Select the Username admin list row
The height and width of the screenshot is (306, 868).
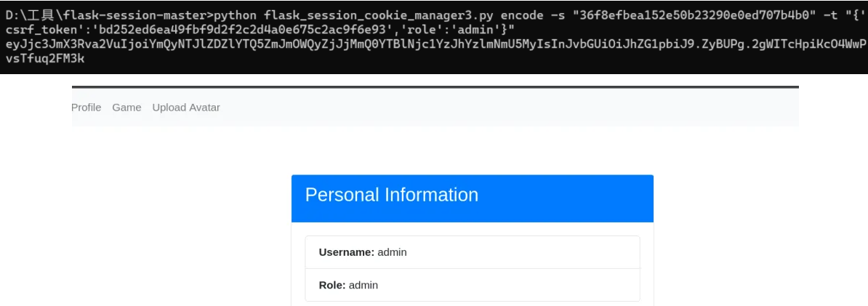[472, 252]
